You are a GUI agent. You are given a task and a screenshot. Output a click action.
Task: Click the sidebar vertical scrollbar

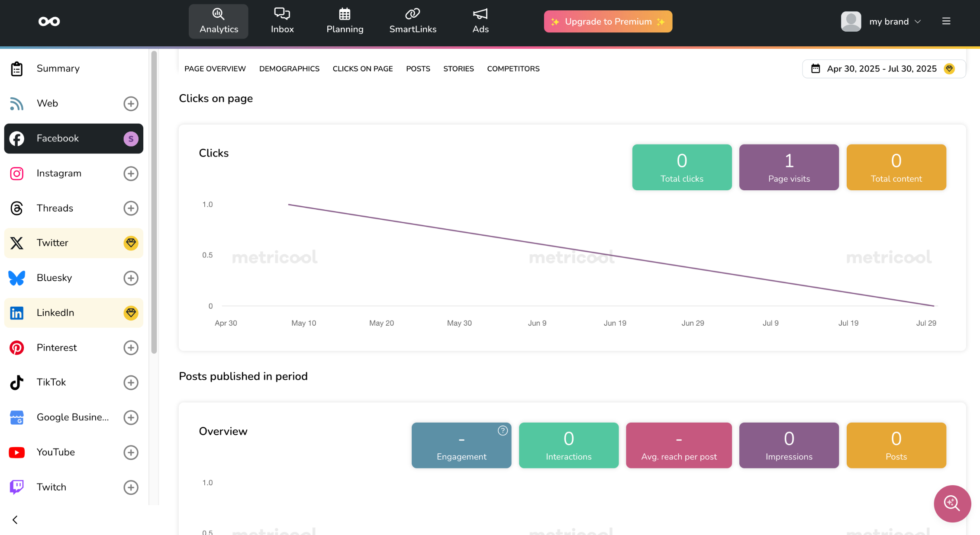point(154,202)
